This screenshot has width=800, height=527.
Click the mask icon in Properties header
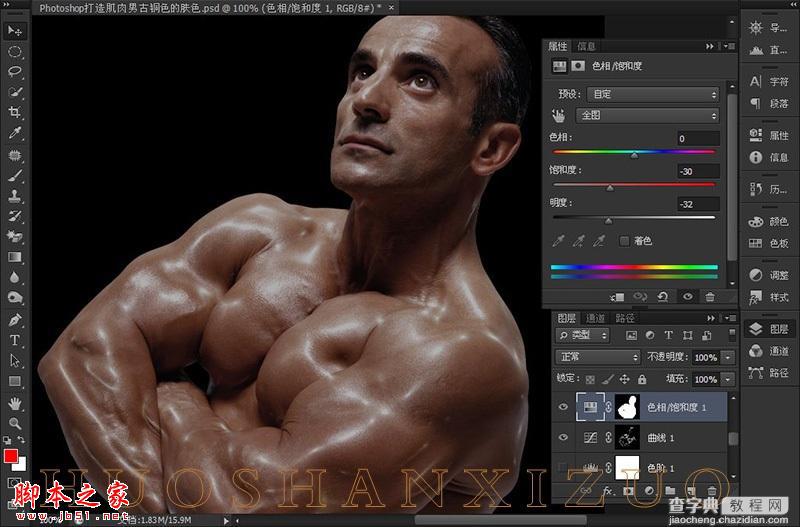pos(578,66)
